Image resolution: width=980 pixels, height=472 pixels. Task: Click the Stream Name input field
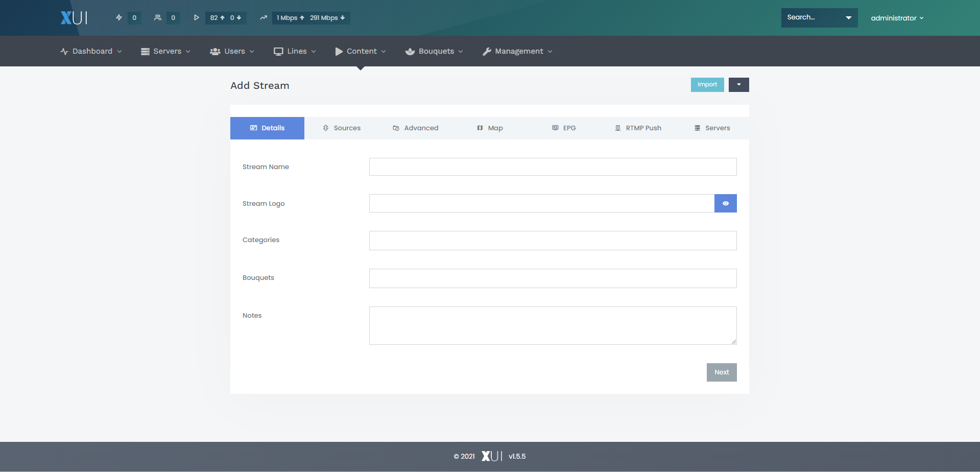tap(553, 167)
